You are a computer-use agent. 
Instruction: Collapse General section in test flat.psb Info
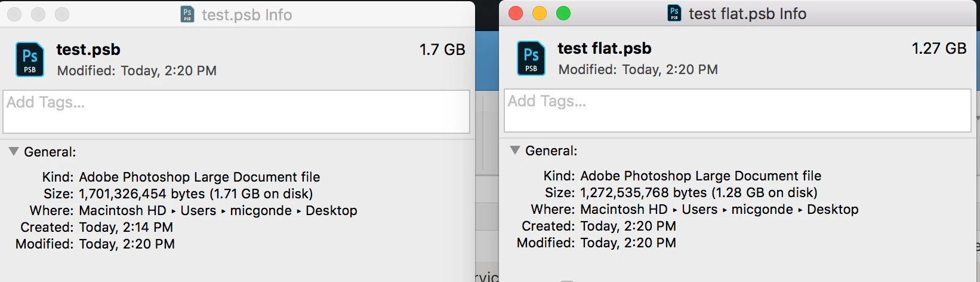pyautogui.click(x=514, y=151)
